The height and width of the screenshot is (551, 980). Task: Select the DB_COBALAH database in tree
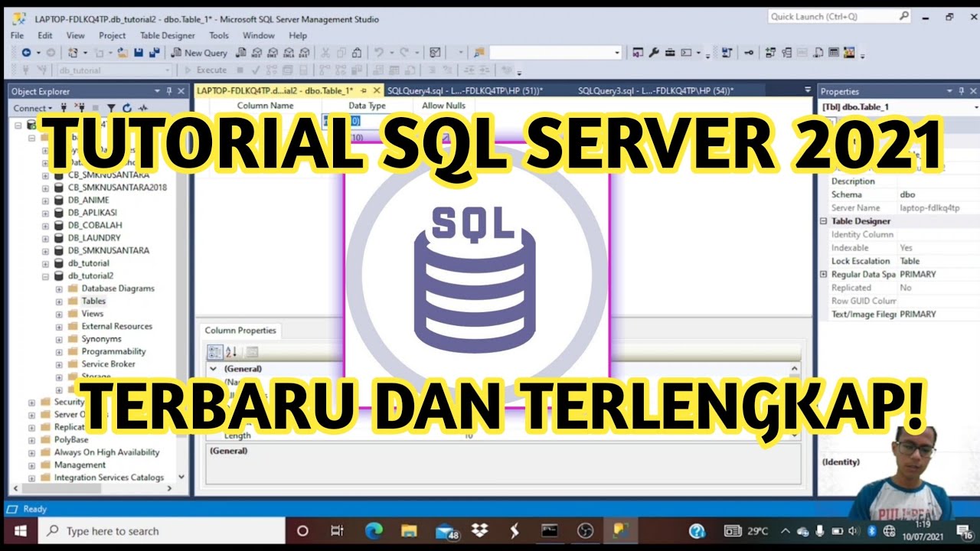pyautogui.click(x=95, y=225)
